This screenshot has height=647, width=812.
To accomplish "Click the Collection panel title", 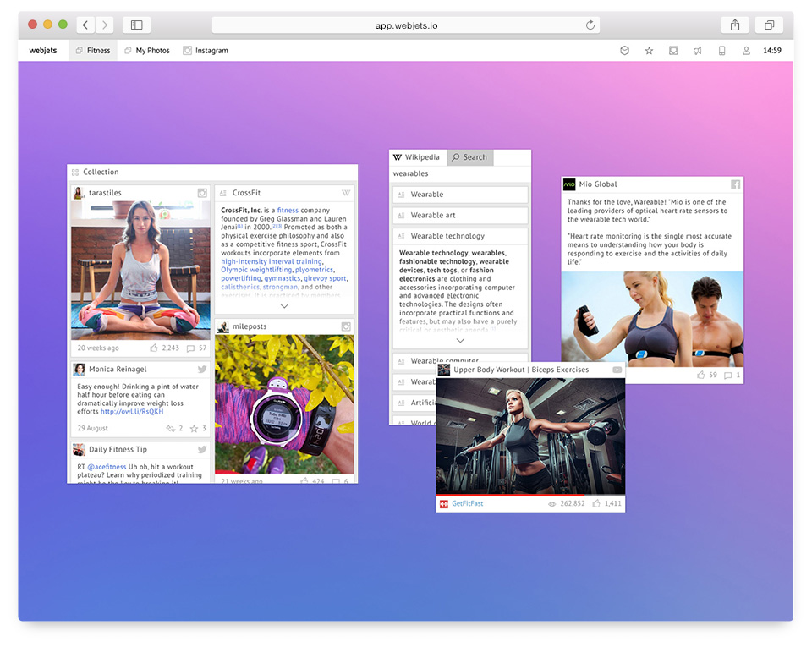I will (101, 172).
